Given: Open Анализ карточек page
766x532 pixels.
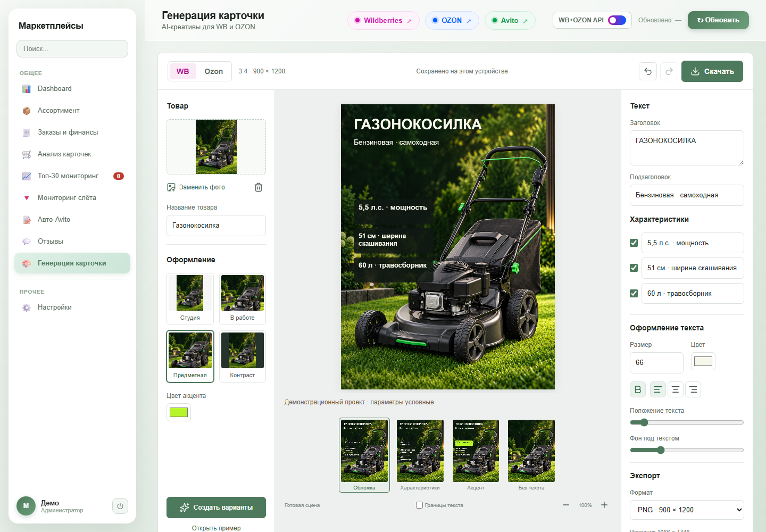Looking at the screenshot, I should [x=72, y=154].
